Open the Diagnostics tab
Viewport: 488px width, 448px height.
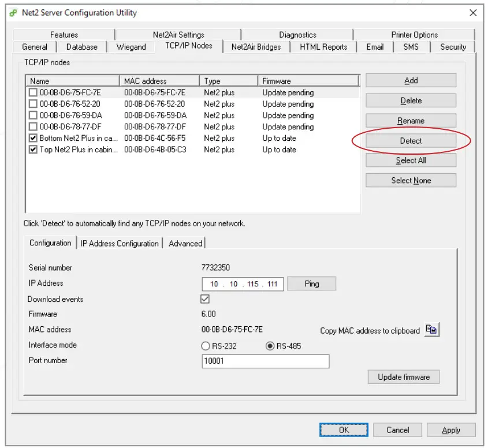tap(297, 35)
